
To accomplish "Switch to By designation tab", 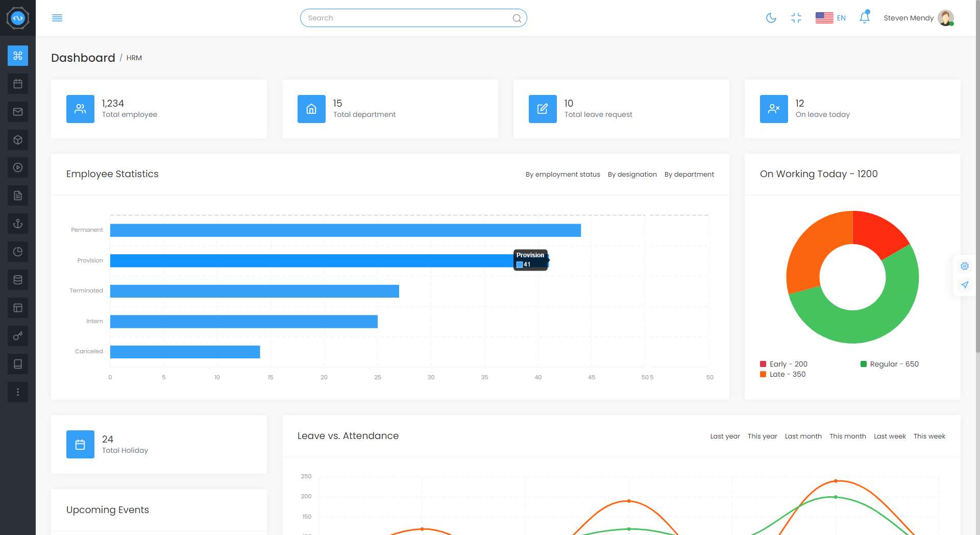I will pyautogui.click(x=632, y=175).
